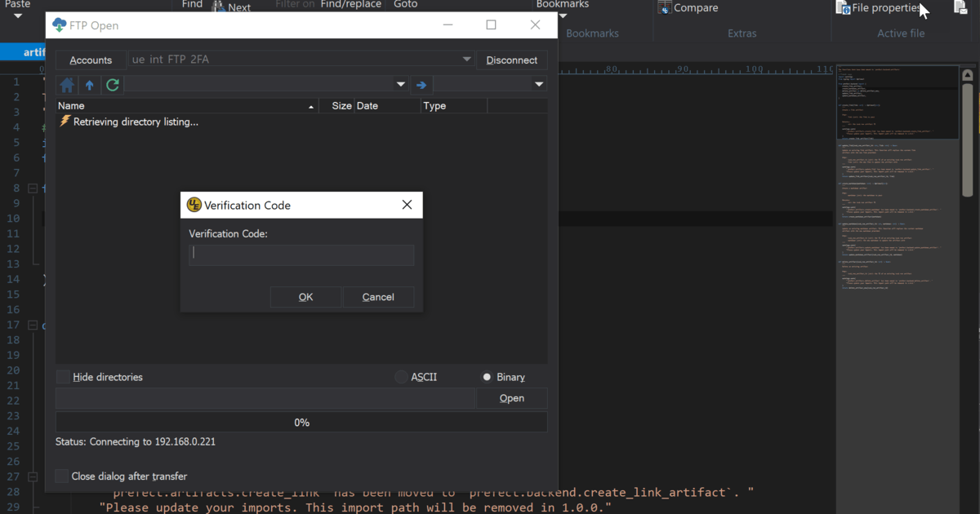Refresh the FTP directory listing
Viewport: 980px width, 514px height.
click(x=112, y=84)
